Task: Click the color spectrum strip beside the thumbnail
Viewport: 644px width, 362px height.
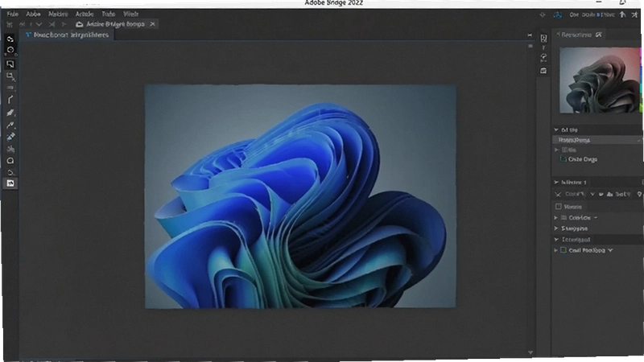Action: [x=642, y=80]
